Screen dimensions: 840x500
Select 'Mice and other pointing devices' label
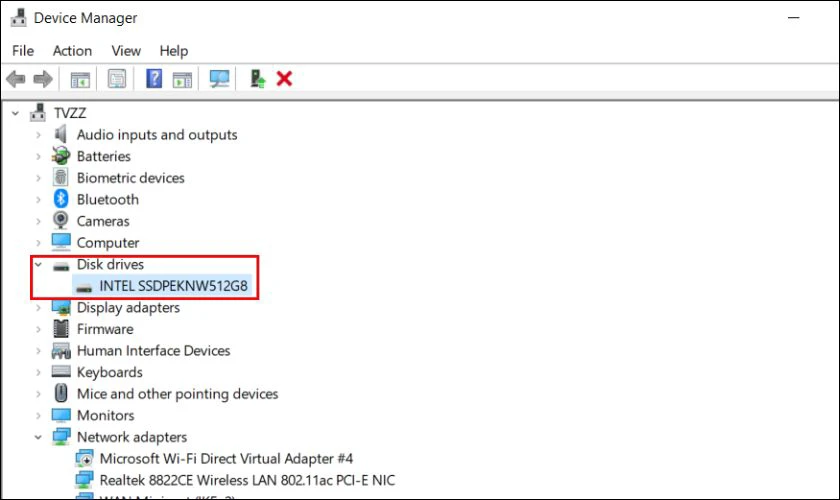tap(178, 394)
